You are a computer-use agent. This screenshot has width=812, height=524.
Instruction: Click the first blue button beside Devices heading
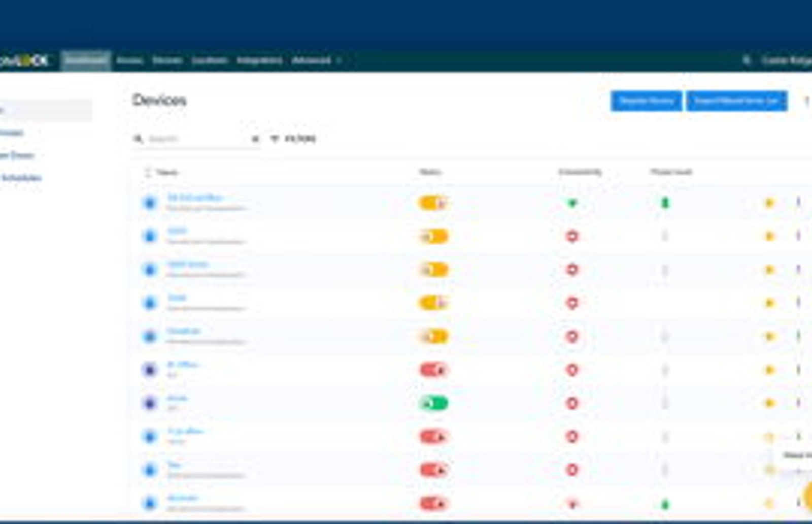click(x=646, y=101)
